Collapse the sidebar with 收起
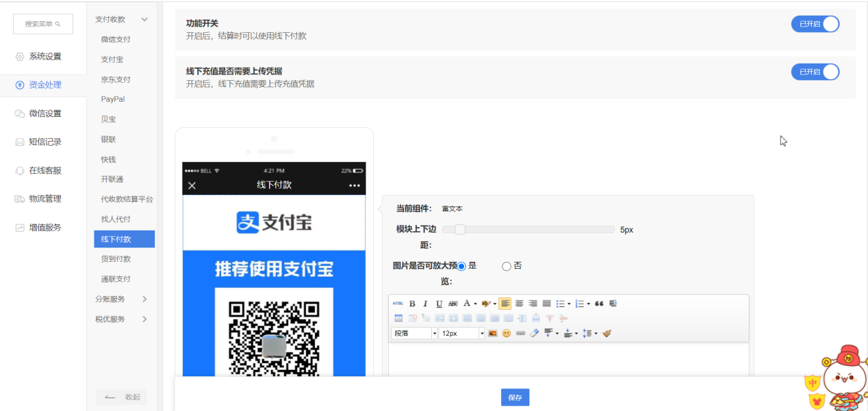 click(121, 397)
